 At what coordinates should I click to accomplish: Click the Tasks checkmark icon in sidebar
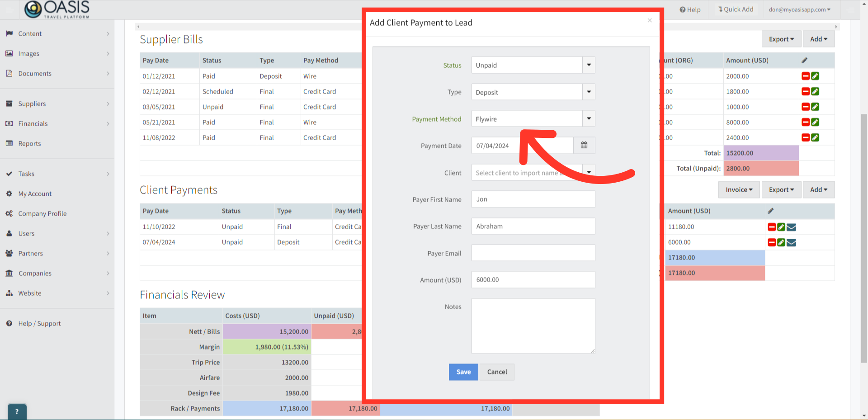coord(9,174)
